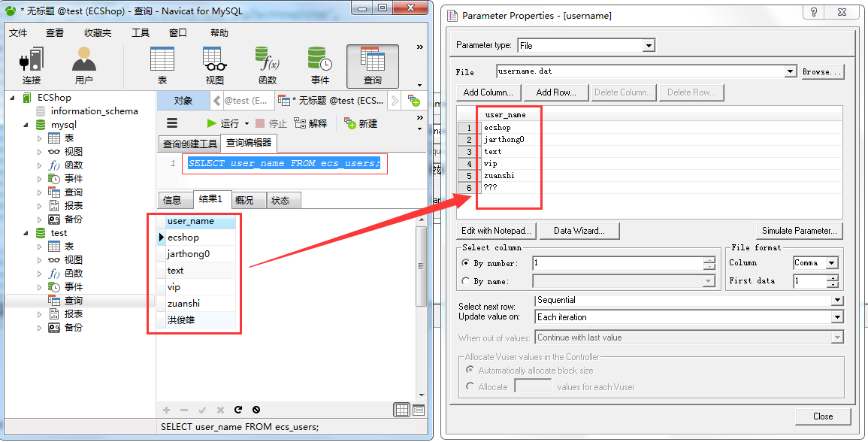Select 查询 node under test database
Screen dimensions: 868x442
73,301
